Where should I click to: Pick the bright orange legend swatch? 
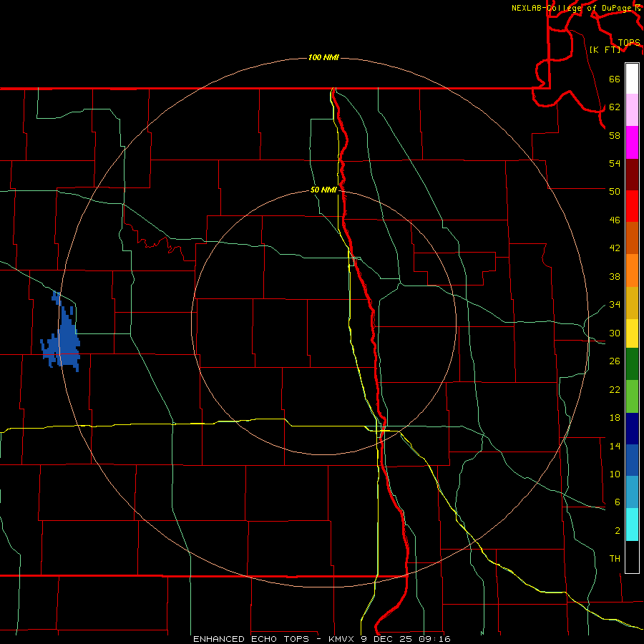632,270
